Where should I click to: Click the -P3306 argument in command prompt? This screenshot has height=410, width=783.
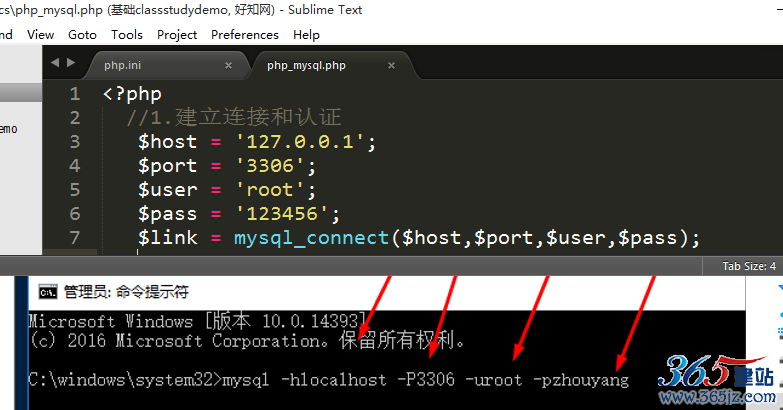coord(426,380)
